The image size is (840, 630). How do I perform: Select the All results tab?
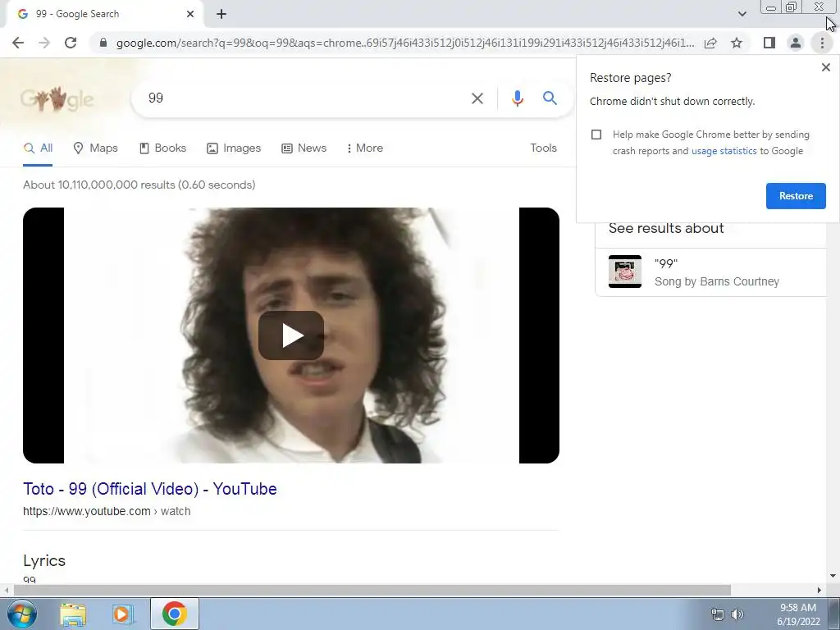tap(38, 148)
